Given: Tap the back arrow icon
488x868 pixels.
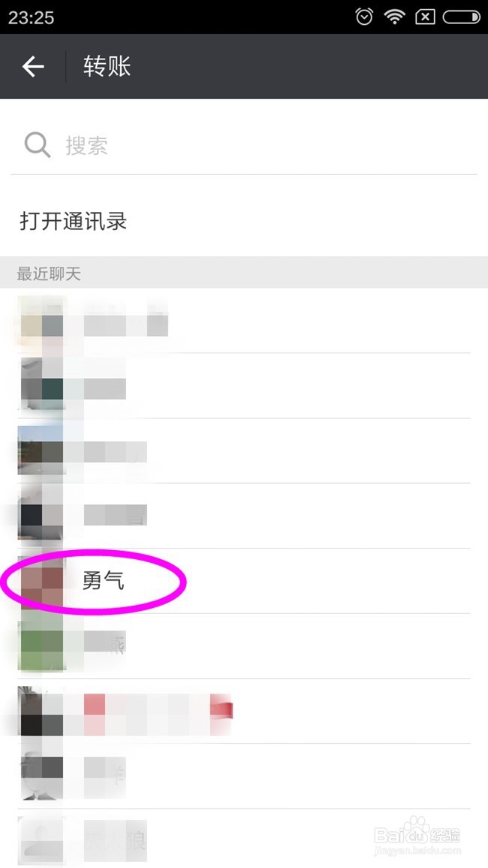Looking at the screenshot, I should tap(32, 66).
